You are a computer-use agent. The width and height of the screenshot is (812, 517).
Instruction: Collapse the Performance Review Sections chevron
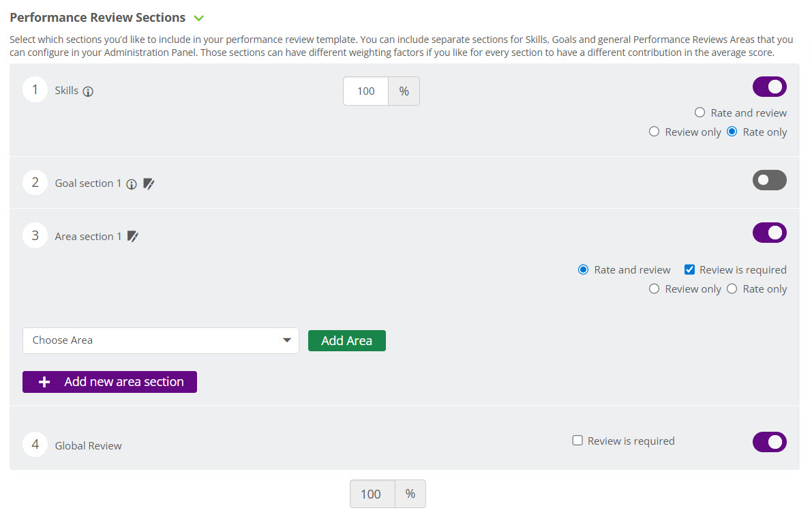(x=198, y=18)
